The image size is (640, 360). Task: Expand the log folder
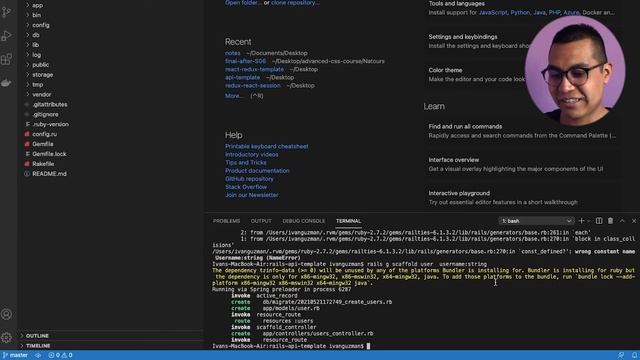click(36, 55)
